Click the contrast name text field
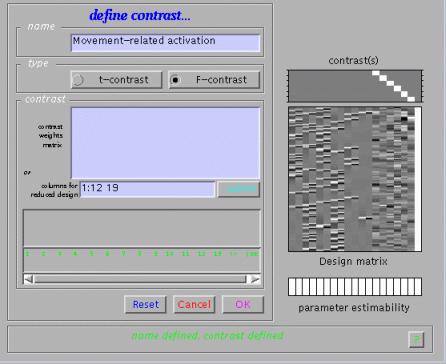The width and height of the screenshot is (446, 364). [x=165, y=43]
